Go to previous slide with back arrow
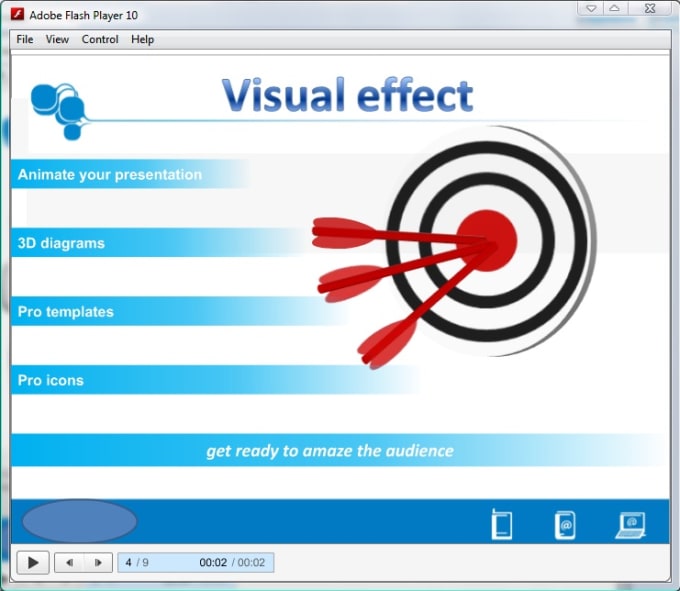 click(69, 562)
